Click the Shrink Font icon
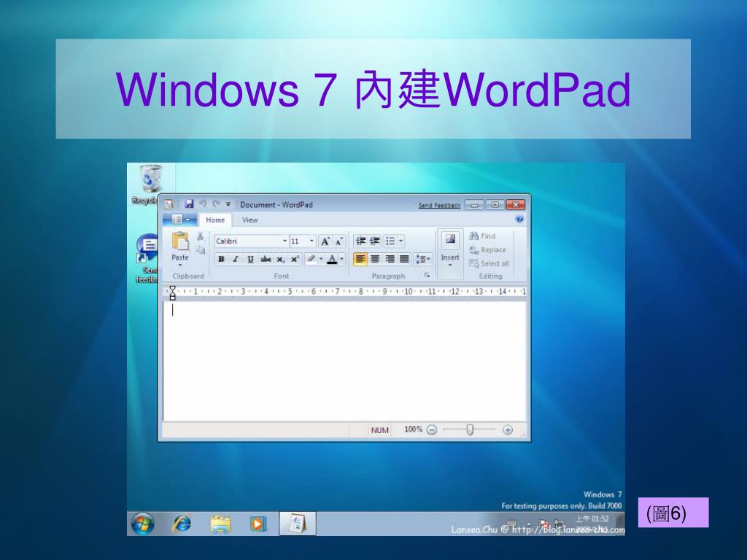This screenshot has height=560, width=747. pyautogui.click(x=338, y=241)
